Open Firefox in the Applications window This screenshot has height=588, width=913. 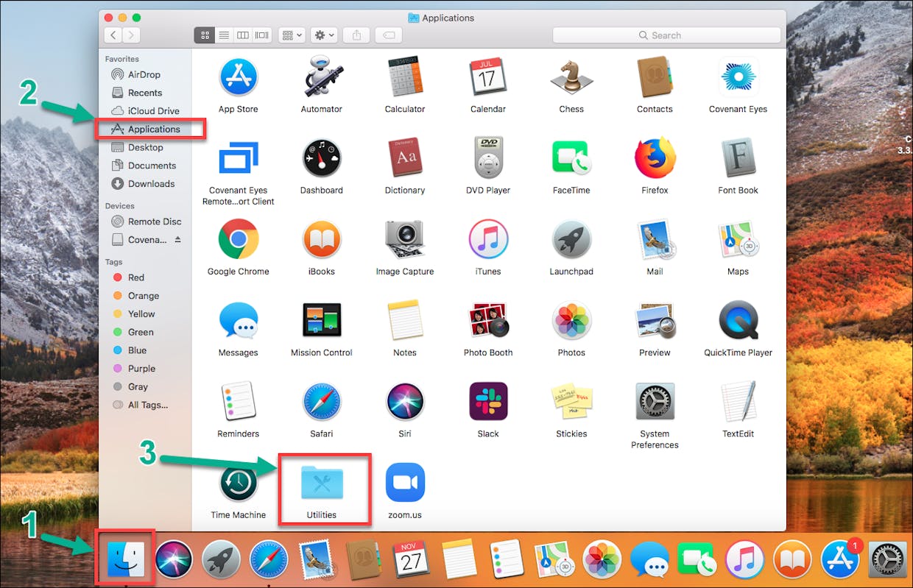point(655,157)
